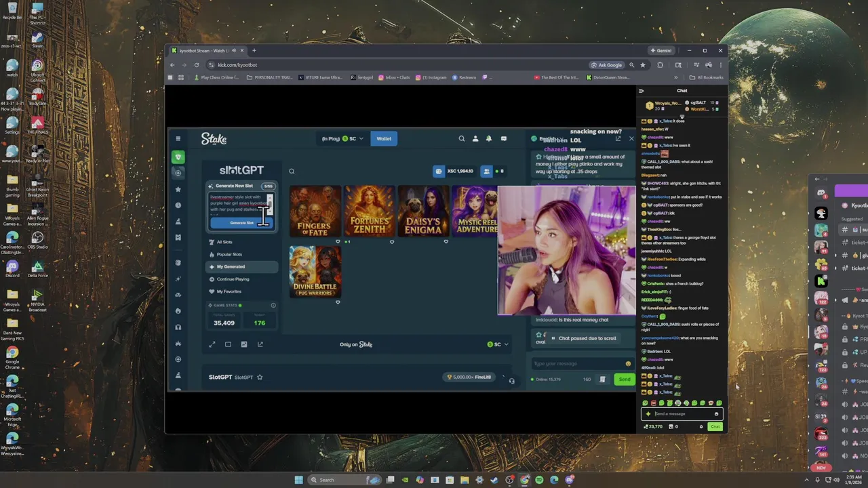Open the Windows Start menu

pos(298,480)
